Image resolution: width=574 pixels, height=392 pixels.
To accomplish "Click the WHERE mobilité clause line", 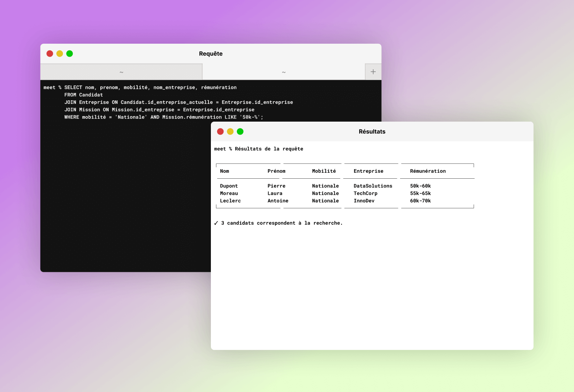I will 163,117.
